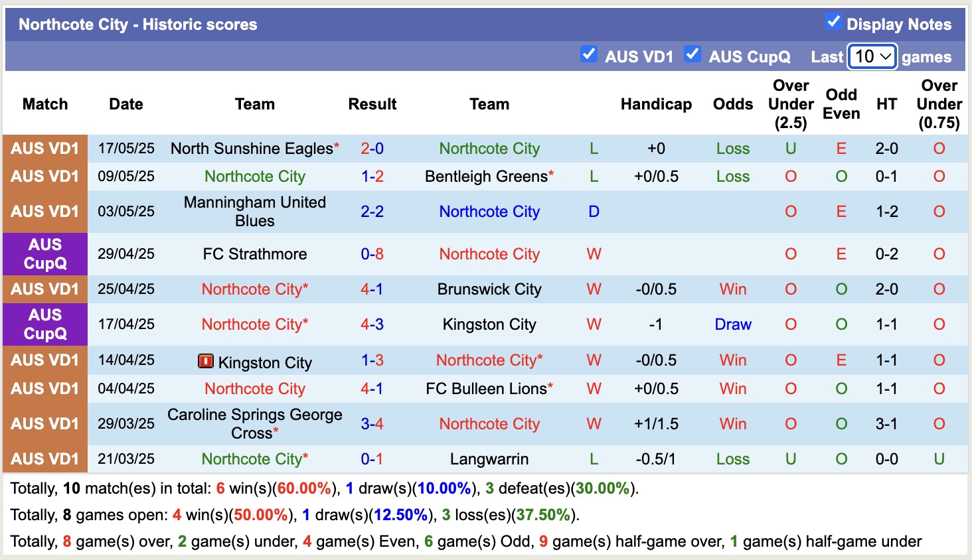Click the Odds column header
Screen dimensions: 972x560
(x=732, y=104)
